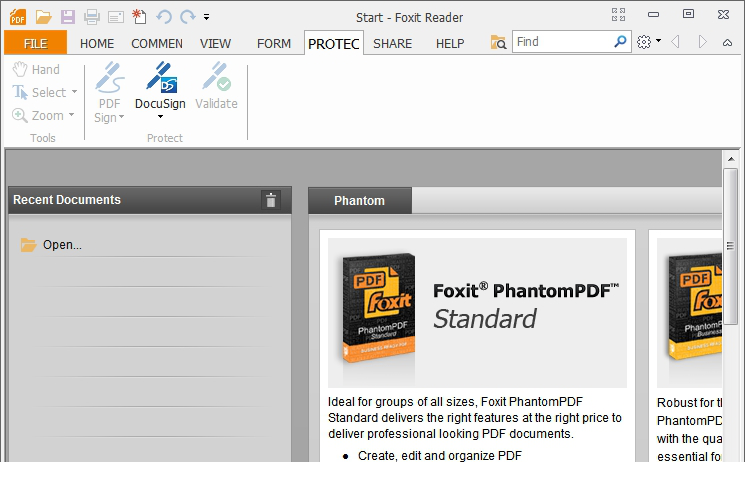Expand the gear settings dropdown arrow
This screenshot has width=745, height=480.
[659, 41]
